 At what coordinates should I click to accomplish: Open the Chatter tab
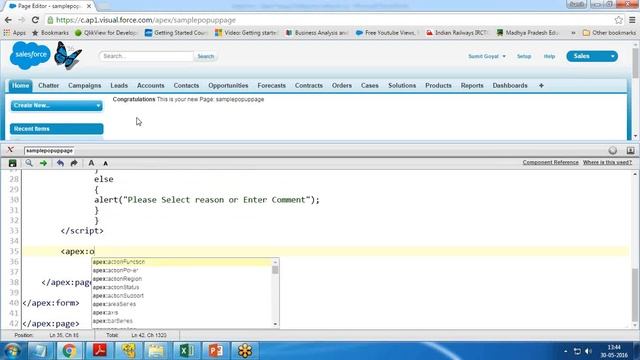49,86
